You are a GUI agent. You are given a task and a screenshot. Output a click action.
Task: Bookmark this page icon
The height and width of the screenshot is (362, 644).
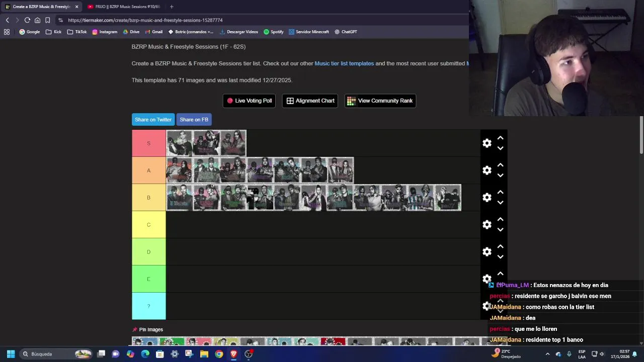(47, 20)
